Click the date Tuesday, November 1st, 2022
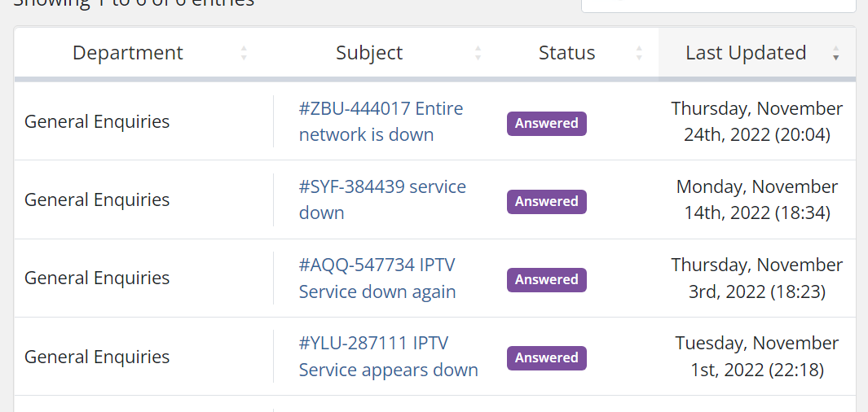868x412 pixels. tap(756, 356)
